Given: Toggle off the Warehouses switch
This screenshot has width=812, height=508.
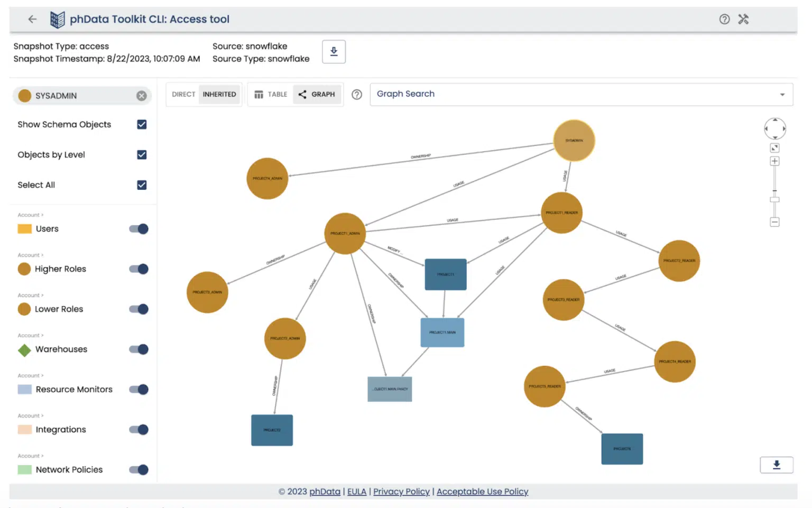Looking at the screenshot, I should (138, 349).
